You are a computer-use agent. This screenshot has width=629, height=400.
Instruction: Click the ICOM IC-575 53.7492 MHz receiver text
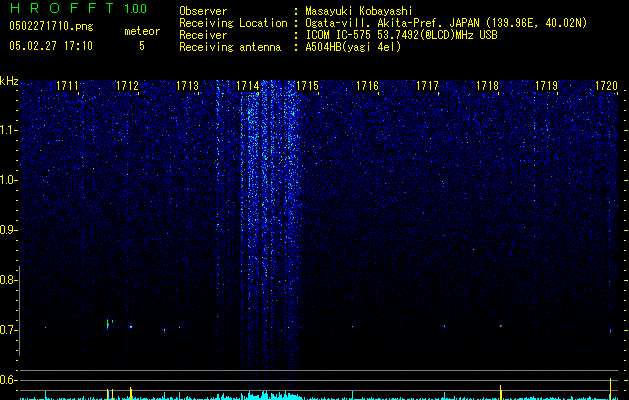click(401, 35)
